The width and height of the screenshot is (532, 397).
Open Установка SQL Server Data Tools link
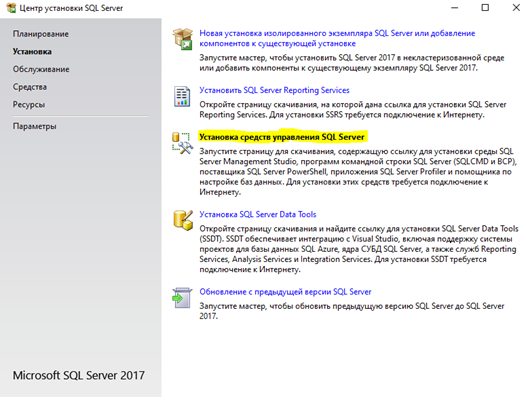258,214
